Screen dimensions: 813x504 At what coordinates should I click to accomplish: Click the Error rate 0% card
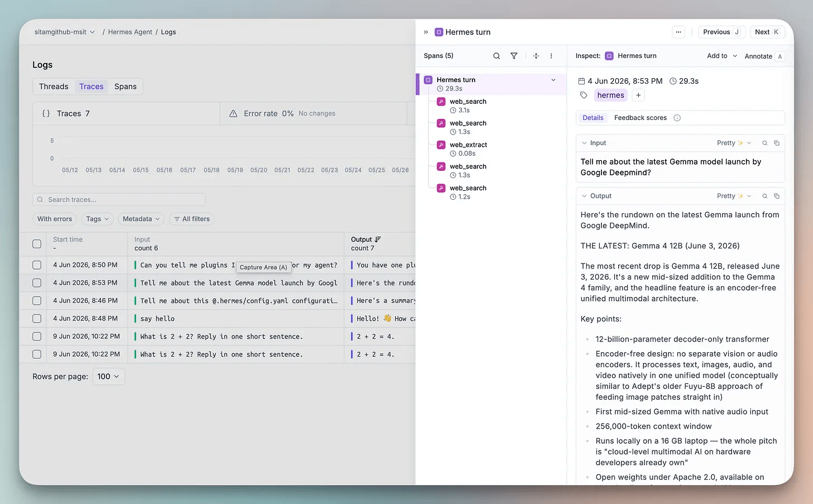tap(313, 113)
